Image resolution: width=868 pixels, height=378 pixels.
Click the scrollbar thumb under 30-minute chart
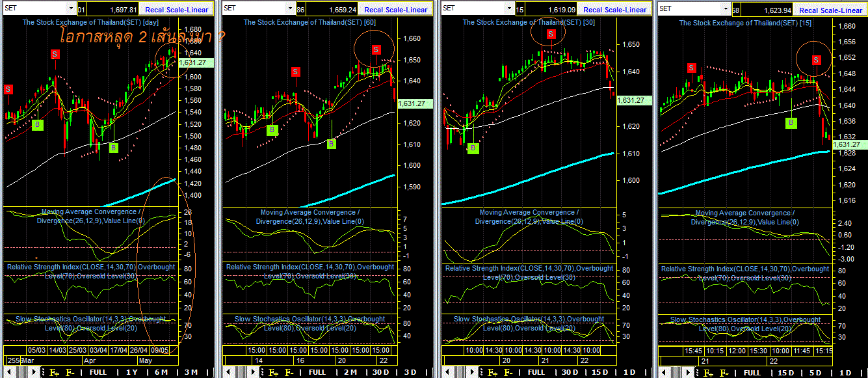(x=460, y=372)
